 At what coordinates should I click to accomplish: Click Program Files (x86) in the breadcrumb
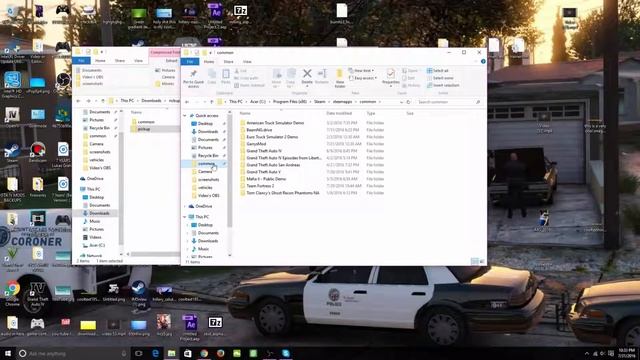(x=290, y=102)
